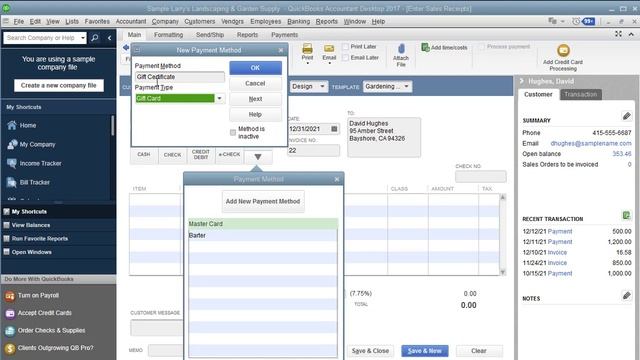Open Bill Tracker shortcut
640x360 pixels.
[x=35, y=182]
